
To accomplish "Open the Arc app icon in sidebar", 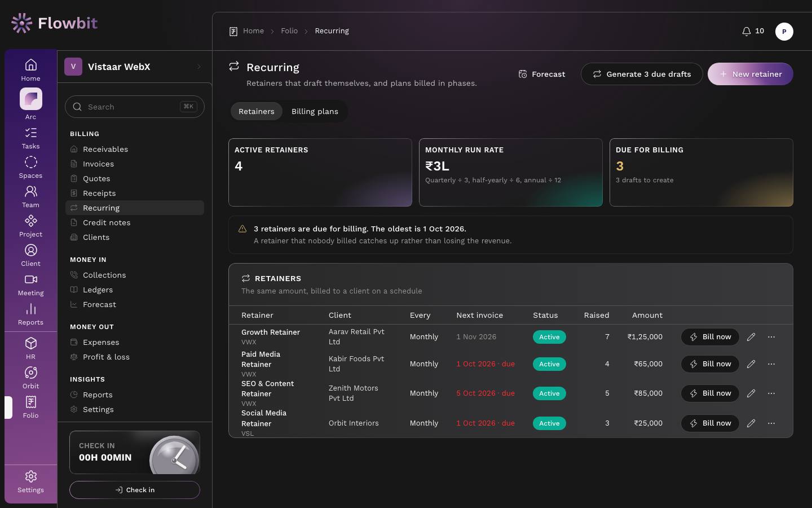I will [x=31, y=99].
